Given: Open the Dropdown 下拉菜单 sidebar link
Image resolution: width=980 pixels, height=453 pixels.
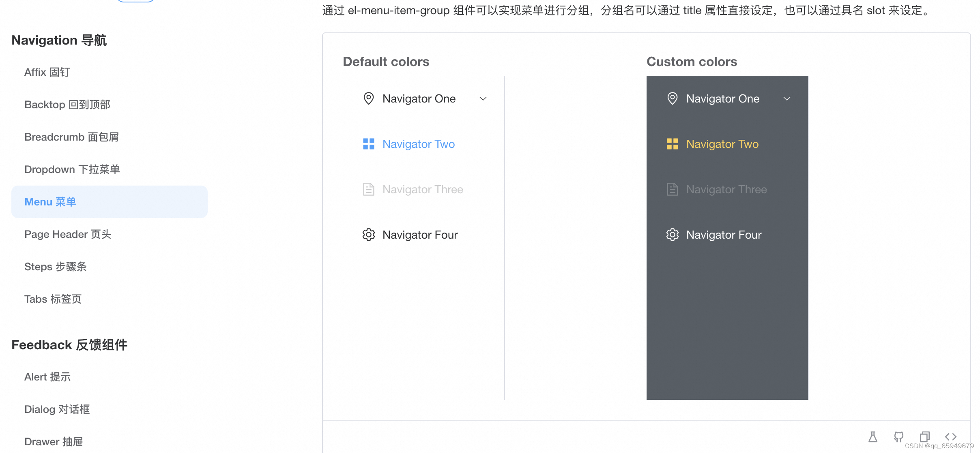Looking at the screenshot, I should (72, 169).
